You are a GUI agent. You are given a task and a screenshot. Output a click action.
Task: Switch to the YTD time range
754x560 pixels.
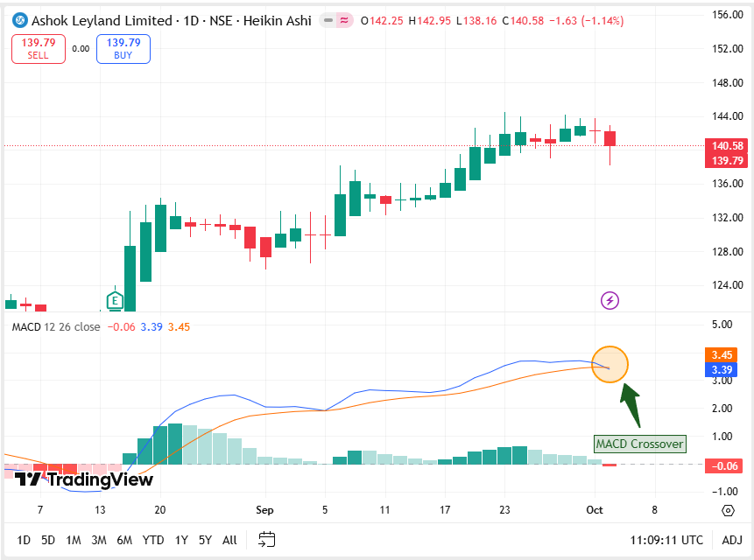pos(153,540)
